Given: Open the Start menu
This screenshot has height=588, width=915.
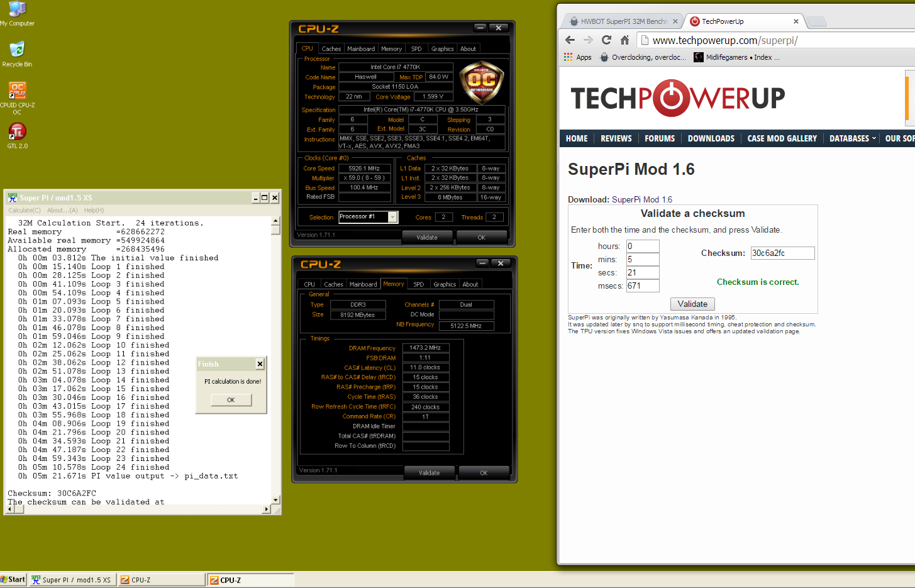Looking at the screenshot, I should pyautogui.click(x=13, y=579).
